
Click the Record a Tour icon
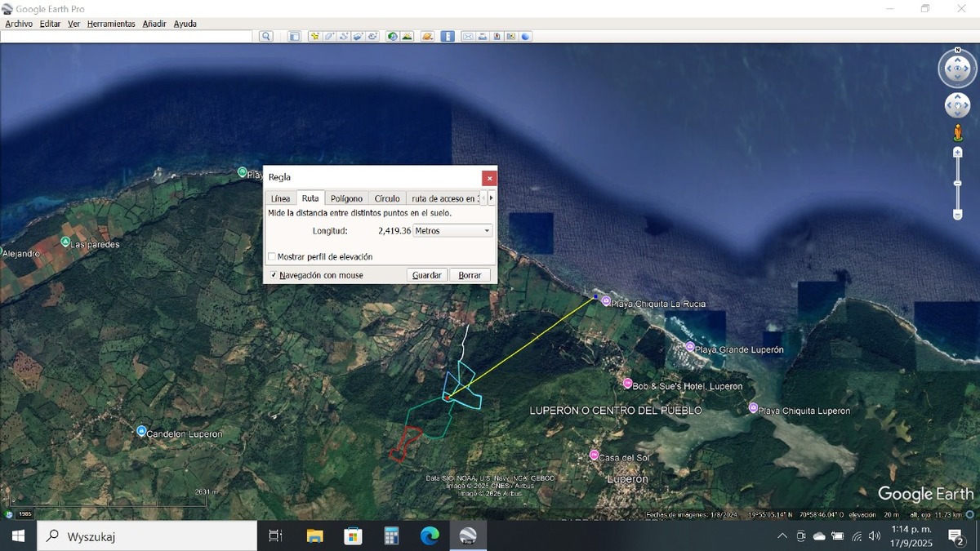(x=372, y=36)
